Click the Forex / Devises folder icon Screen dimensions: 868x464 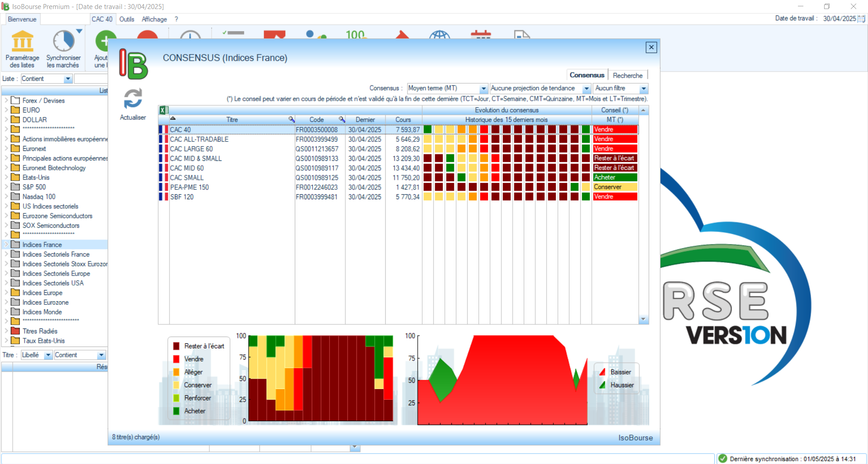point(15,100)
